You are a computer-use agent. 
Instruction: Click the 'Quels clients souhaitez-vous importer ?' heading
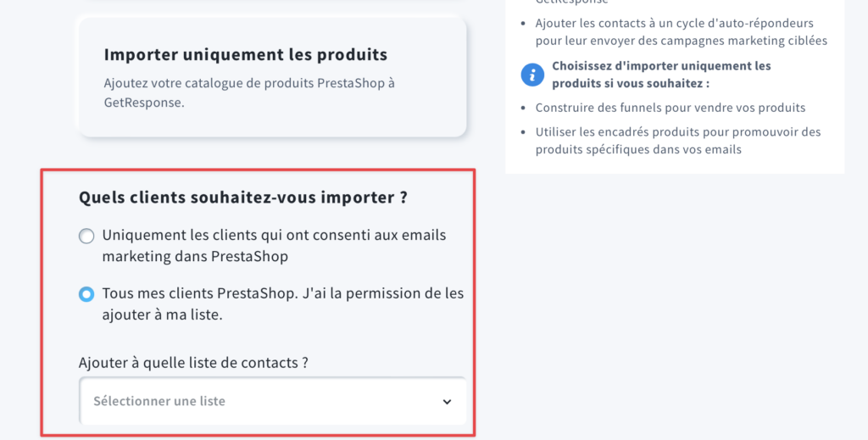243,198
